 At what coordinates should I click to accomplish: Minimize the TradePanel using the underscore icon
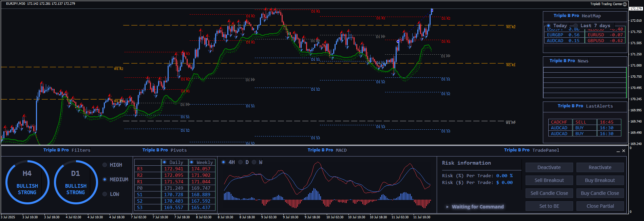click(618, 151)
